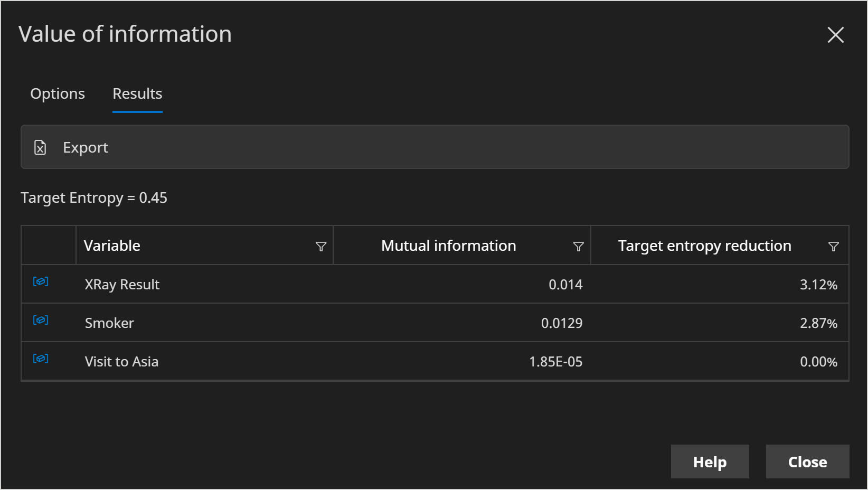Open the Variable column filter
868x490 pixels.
tap(320, 247)
